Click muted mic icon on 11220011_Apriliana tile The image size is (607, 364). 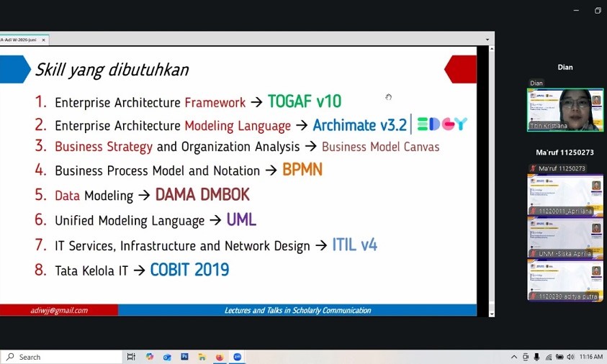click(x=533, y=211)
